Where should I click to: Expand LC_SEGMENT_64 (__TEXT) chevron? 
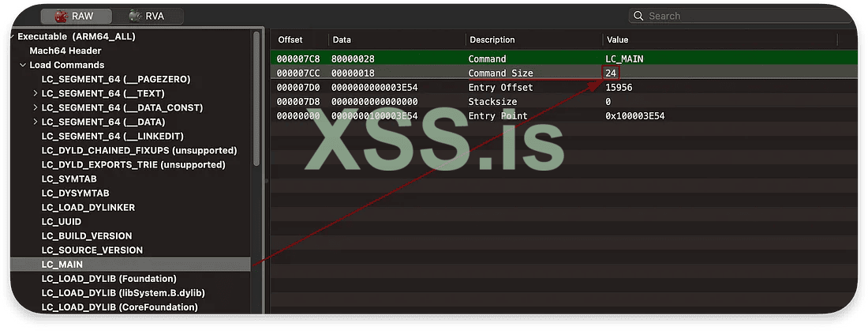point(36,94)
